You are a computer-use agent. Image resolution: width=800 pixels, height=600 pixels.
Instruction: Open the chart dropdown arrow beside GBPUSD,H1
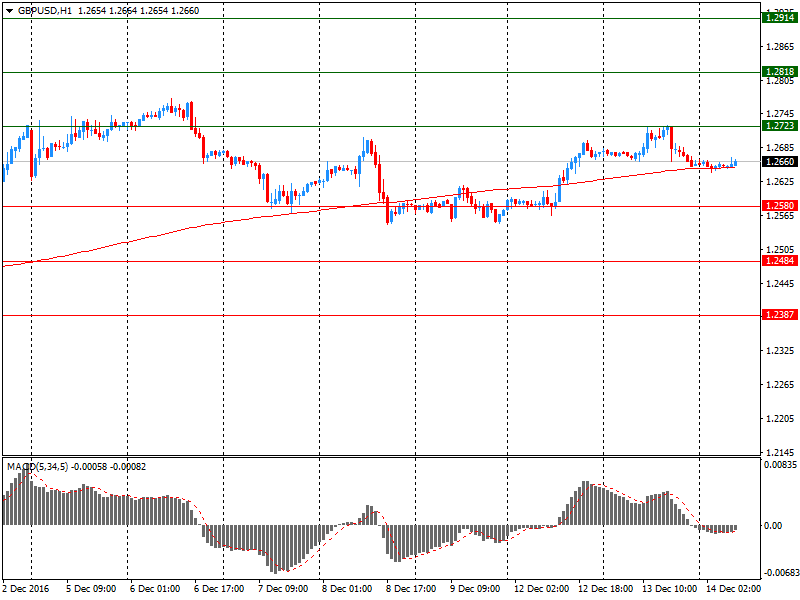tap(9, 11)
